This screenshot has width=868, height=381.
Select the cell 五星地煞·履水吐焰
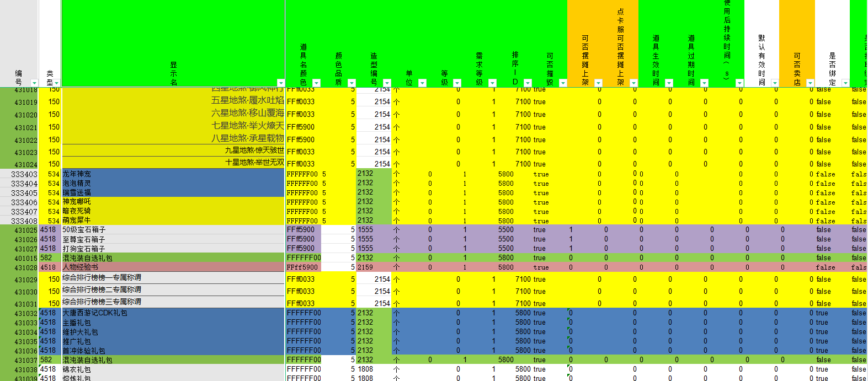click(247, 100)
